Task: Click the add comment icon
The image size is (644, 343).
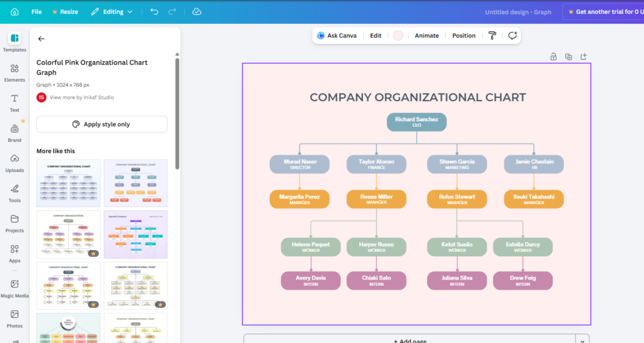Action: [513, 36]
